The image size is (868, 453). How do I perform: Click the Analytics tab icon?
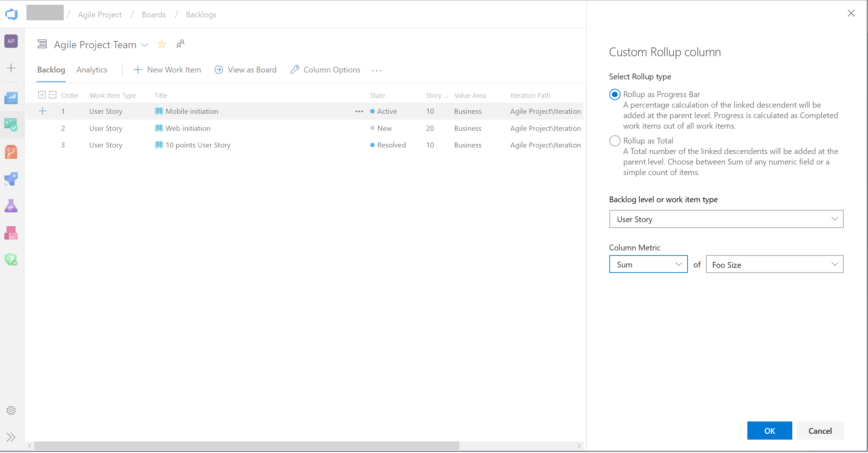tap(92, 70)
